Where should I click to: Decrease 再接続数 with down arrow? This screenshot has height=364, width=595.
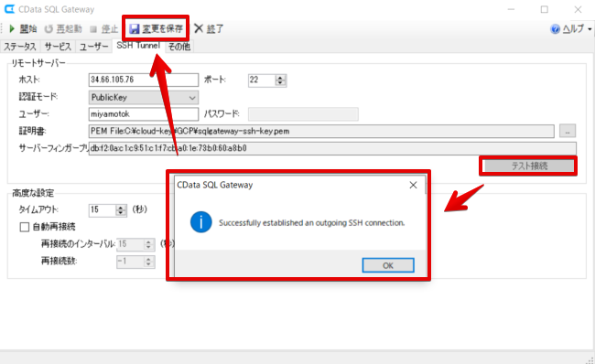(x=148, y=264)
